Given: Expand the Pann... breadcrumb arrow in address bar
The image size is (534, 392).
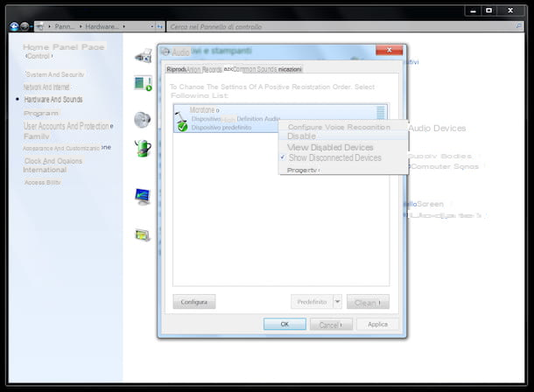Looking at the screenshot, I should tap(81, 26).
